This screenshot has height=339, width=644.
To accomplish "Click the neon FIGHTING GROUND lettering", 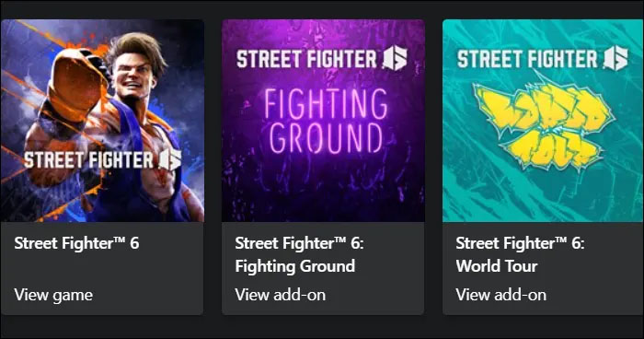I will [326, 121].
